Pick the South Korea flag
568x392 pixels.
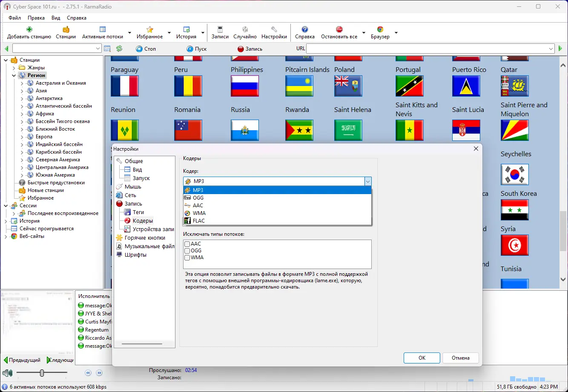(x=515, y=175)
